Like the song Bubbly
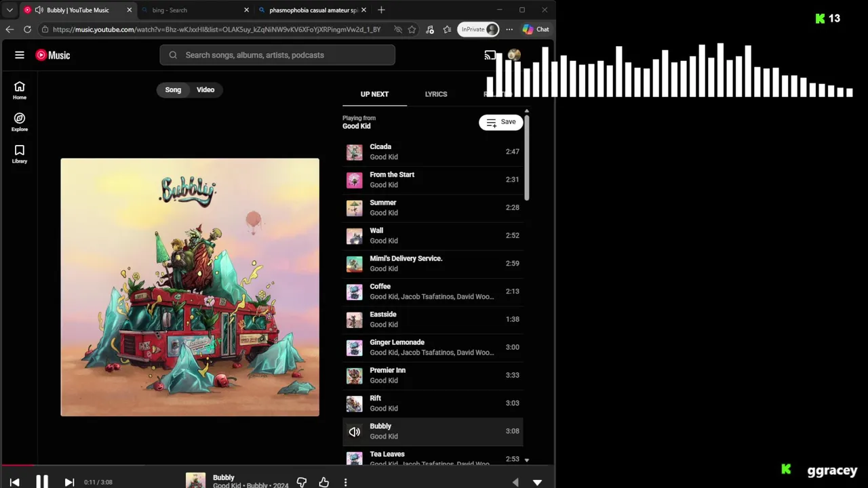The height and width of the screenshot is (488, 868). (x=323, y=482)
